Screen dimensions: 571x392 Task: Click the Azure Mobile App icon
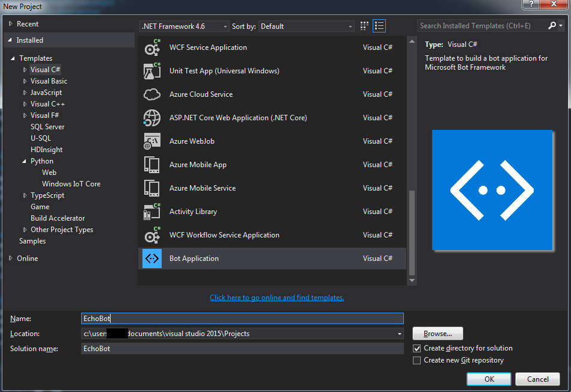click(x=152, y=165)
